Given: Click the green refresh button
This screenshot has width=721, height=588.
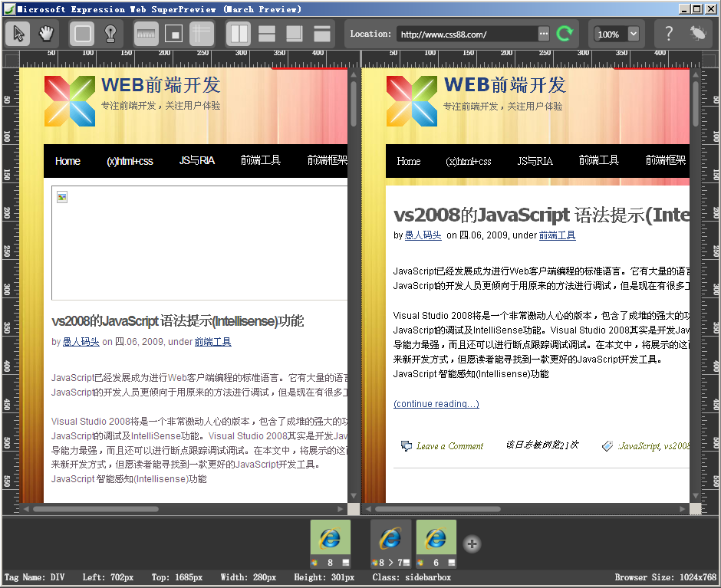Looking at the screenshot, I should pos(565,33).
